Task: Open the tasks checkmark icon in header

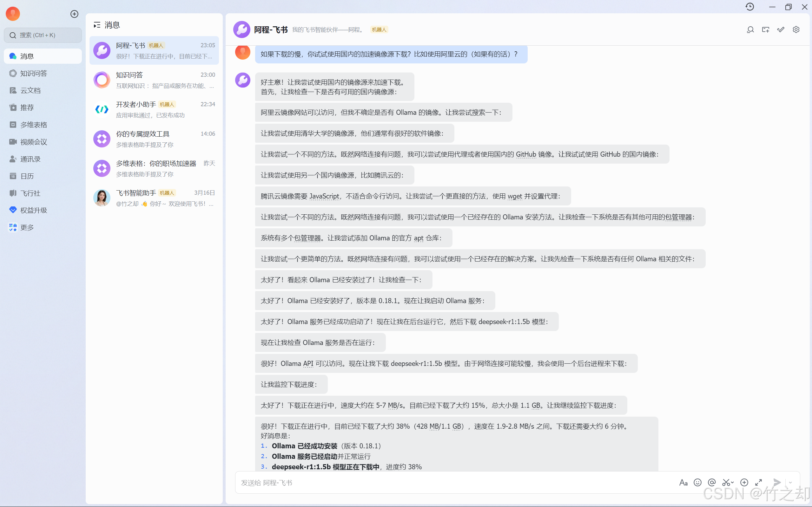Action: click(781, 29)
